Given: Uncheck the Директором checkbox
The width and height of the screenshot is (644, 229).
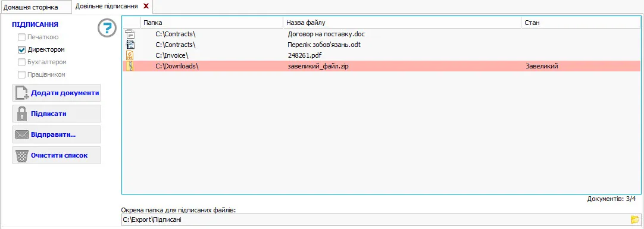Looking at the screenshot, I should coord(22,49).
